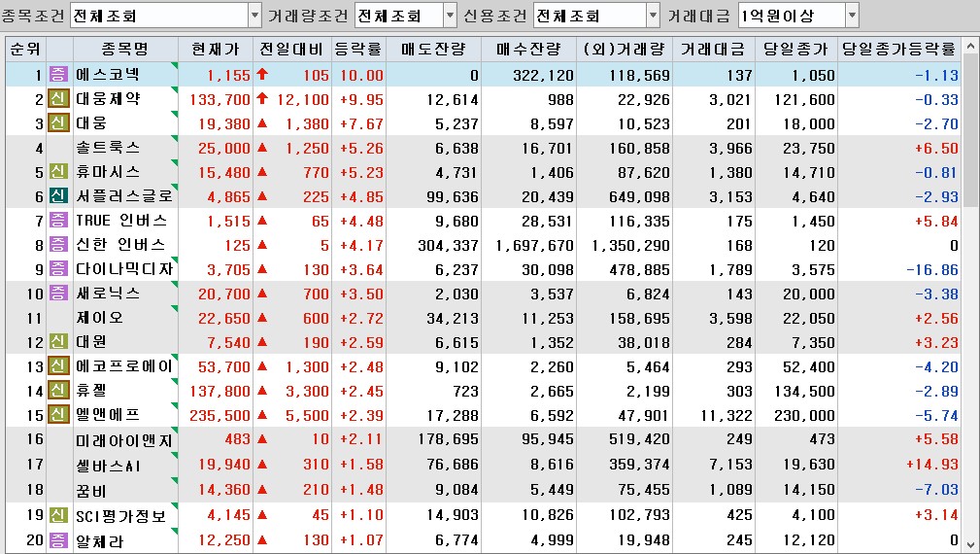Click the 증 badge beside 새로닉스

coord(58,294)
